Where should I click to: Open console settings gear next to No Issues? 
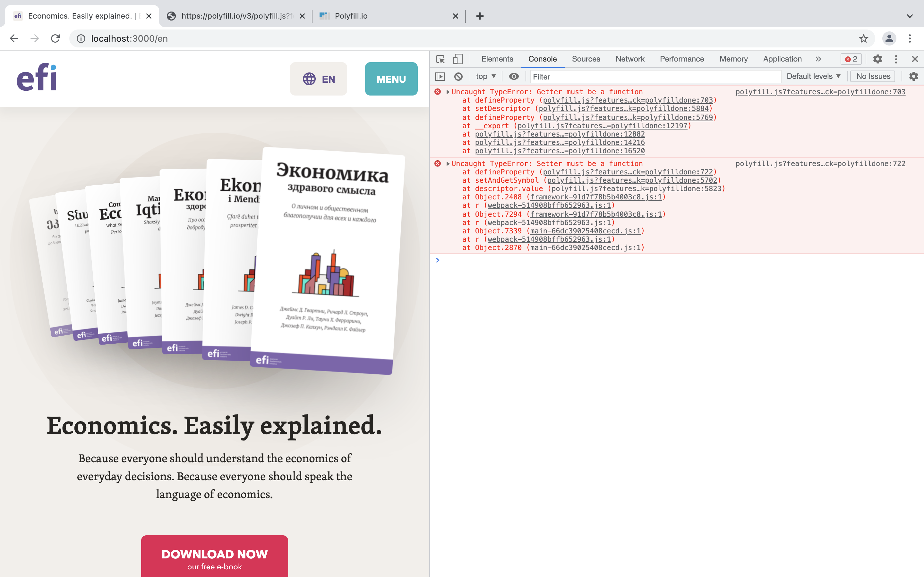913,76
